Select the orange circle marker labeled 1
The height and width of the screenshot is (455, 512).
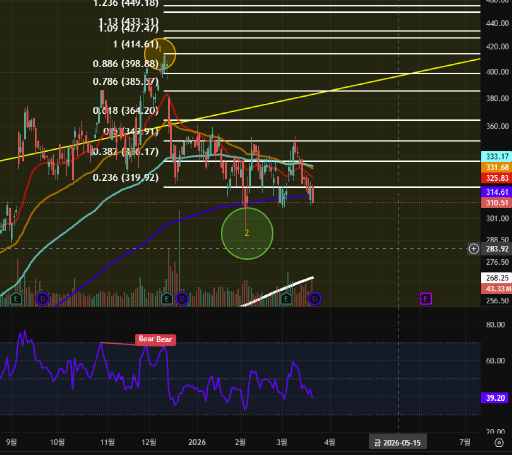tap(160, 54)
